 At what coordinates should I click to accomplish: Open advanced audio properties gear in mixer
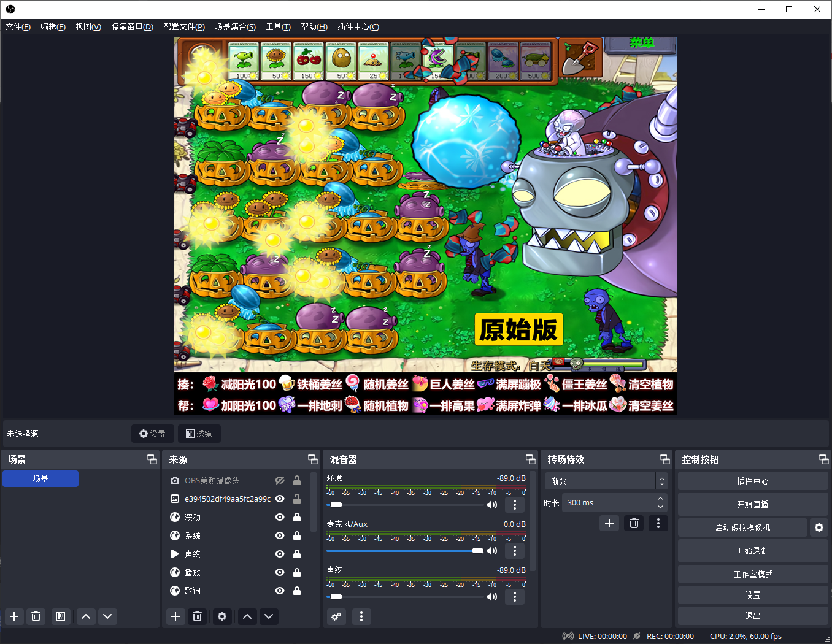(336, 616)
